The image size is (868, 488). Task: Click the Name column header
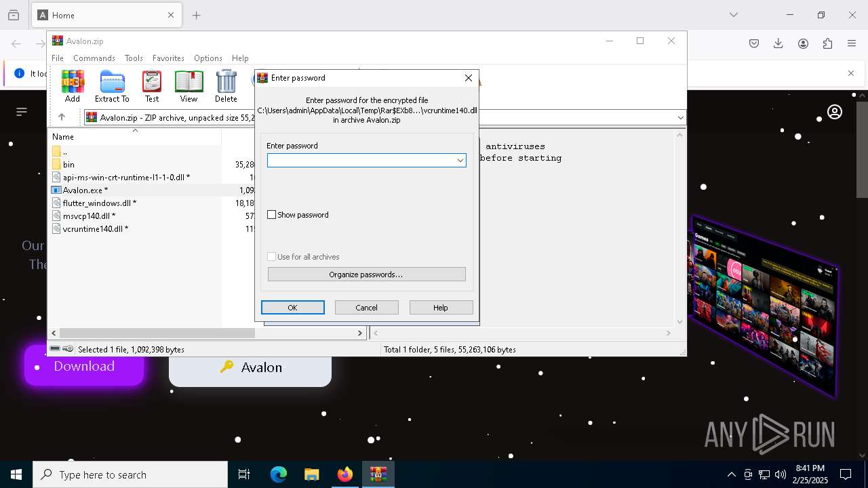pyautogui.click(x=136, y=137)
